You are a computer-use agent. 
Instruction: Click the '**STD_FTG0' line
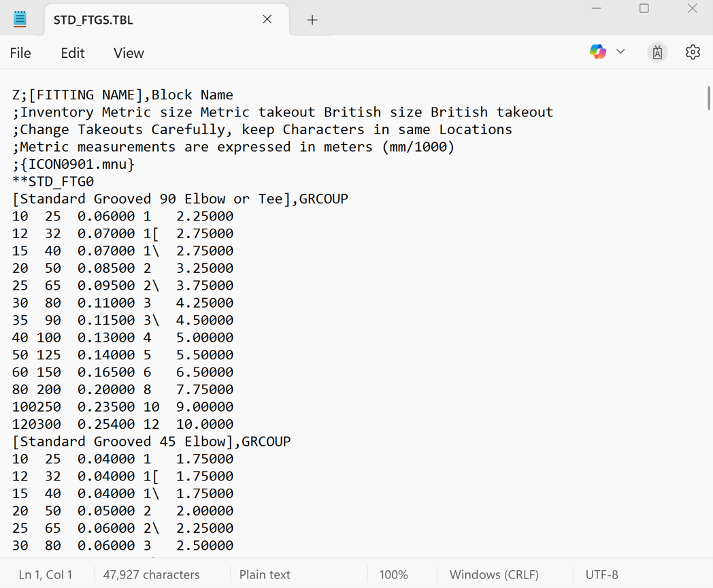[x=53, y=182]
